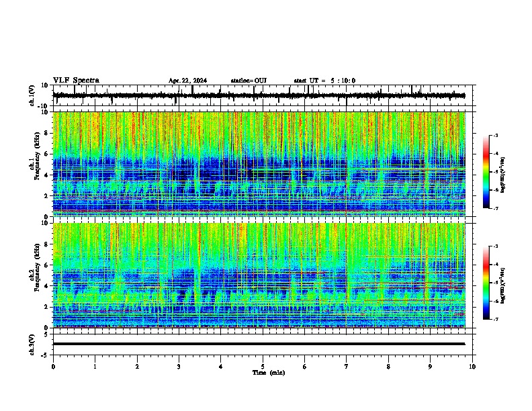Viewport: 532px width, 411px height.
Task: Click the '8' kHz tick of ch.2 spectrogram
Action: (x=46, y=244)
